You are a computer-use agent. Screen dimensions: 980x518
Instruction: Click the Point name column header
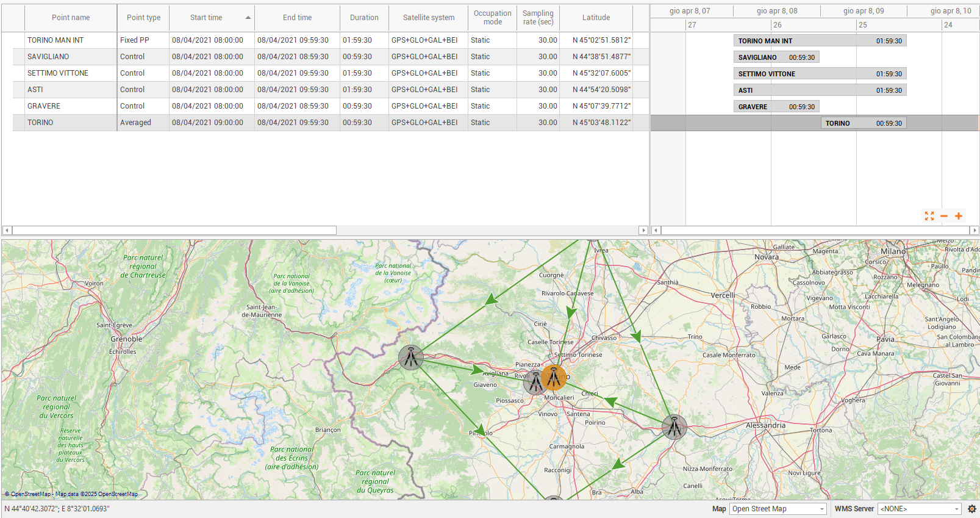click(71, 18)
